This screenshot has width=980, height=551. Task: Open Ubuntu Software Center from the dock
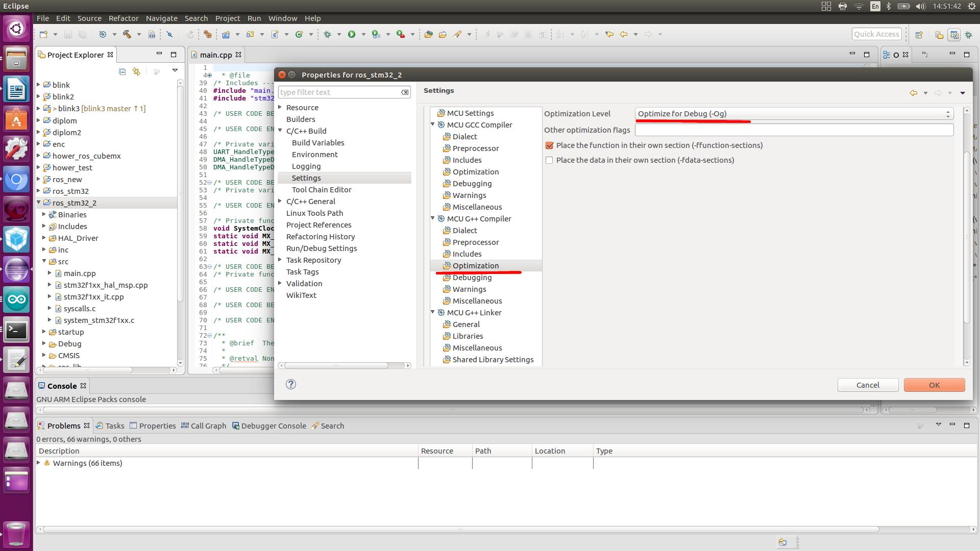(x=16, y=119)
